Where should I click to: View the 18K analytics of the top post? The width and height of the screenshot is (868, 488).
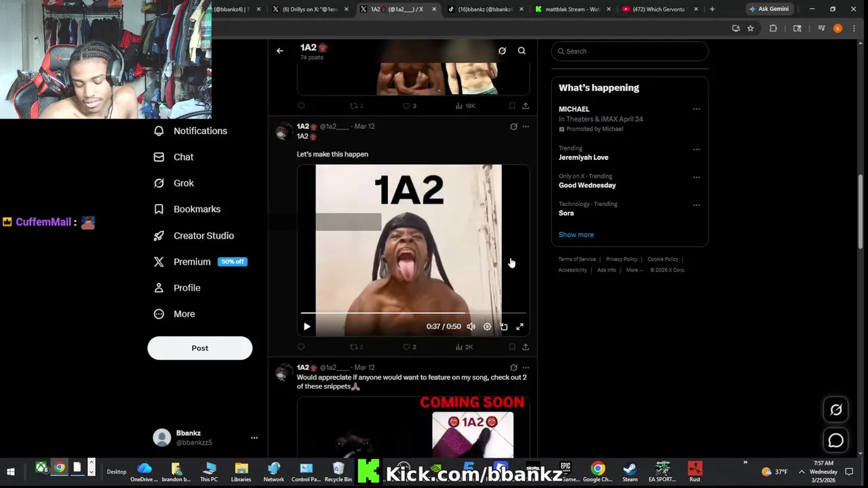click(x=465, y=106)
